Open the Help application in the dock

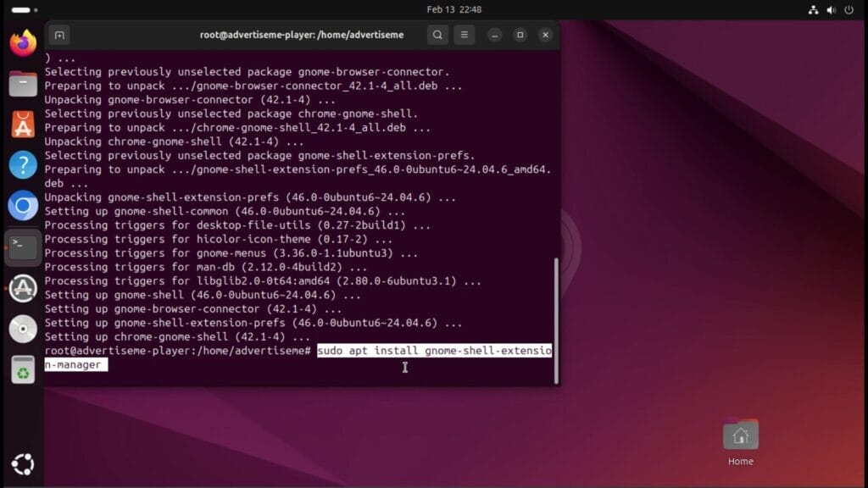(x=22, y=164)
